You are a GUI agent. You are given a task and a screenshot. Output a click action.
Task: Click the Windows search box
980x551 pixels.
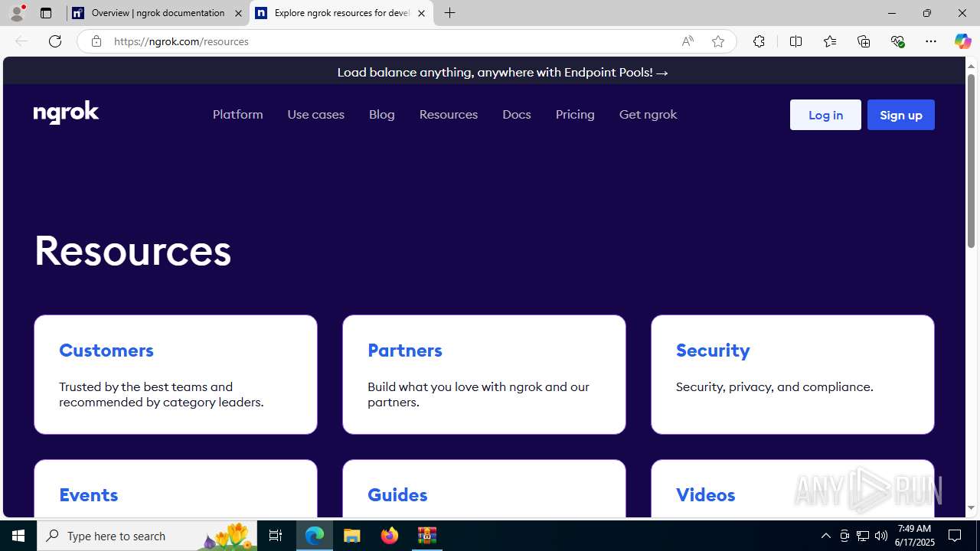pos(147,536)
